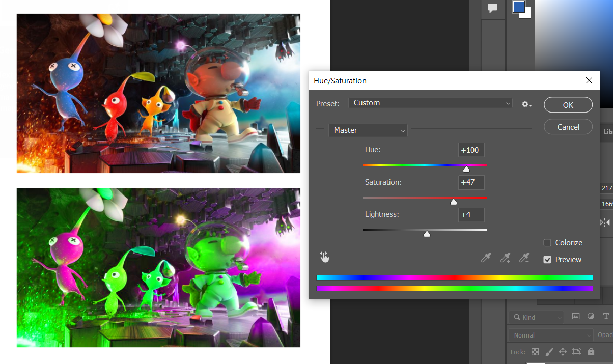The height and width of the screenshot is (364, 613).
Task: Select the plain eyedropper tool in dialog
Action: tap(486, 258)
